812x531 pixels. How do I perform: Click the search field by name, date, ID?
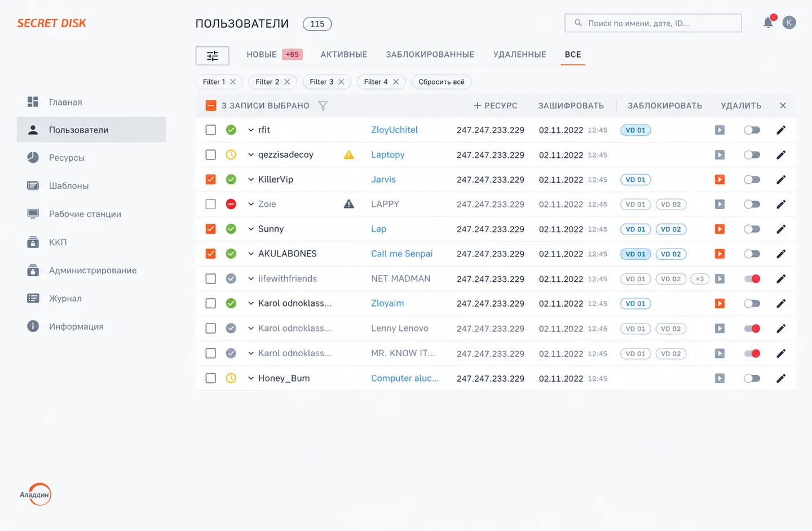[653, 23]
